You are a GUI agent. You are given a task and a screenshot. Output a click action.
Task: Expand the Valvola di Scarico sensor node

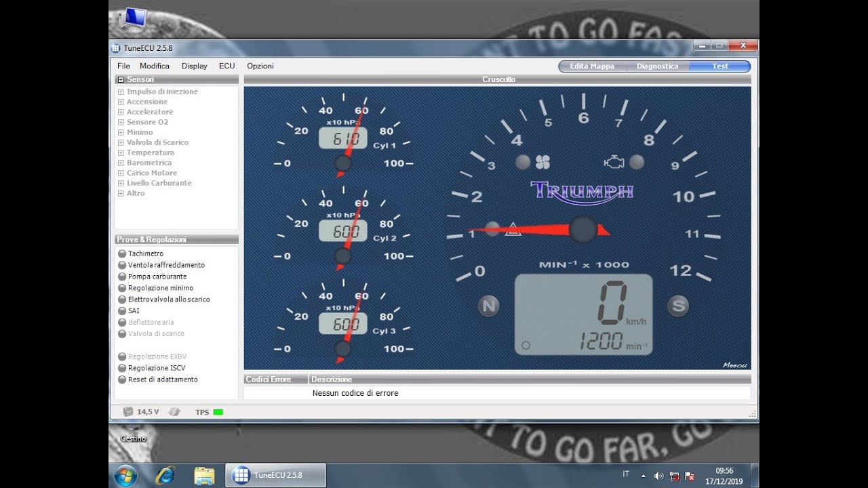coord(121,142)
